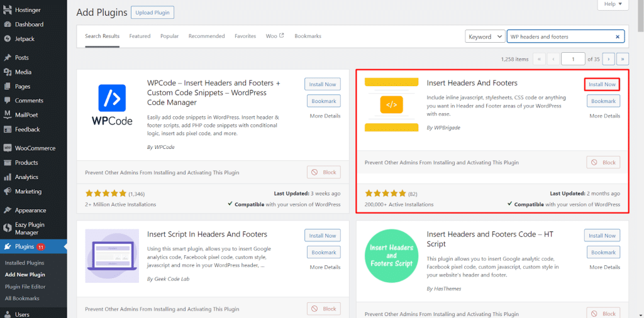Screen dimensions: 644x318
Task: Block the WPCode plugin for other admins
Action: point(324,172)
